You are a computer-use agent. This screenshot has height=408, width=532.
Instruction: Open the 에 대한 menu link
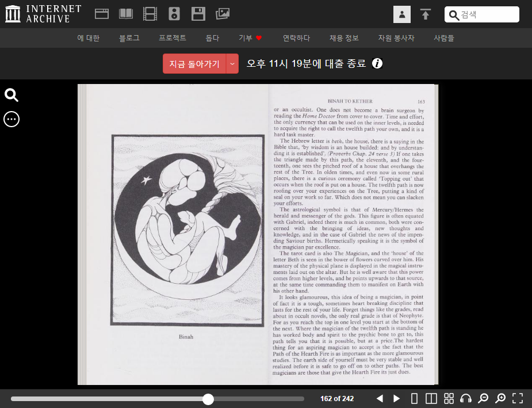pos(88,37)
